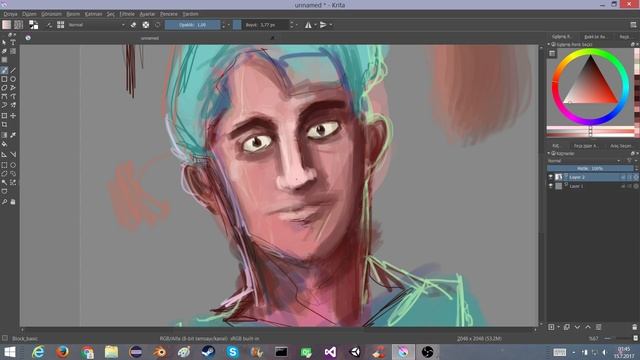Open add-layer type dropdown arrow

(x=558, y=327)
